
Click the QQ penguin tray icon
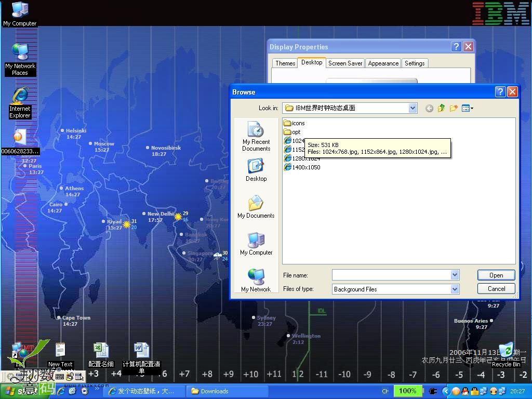pyautogui.click(x=465, y=391)
